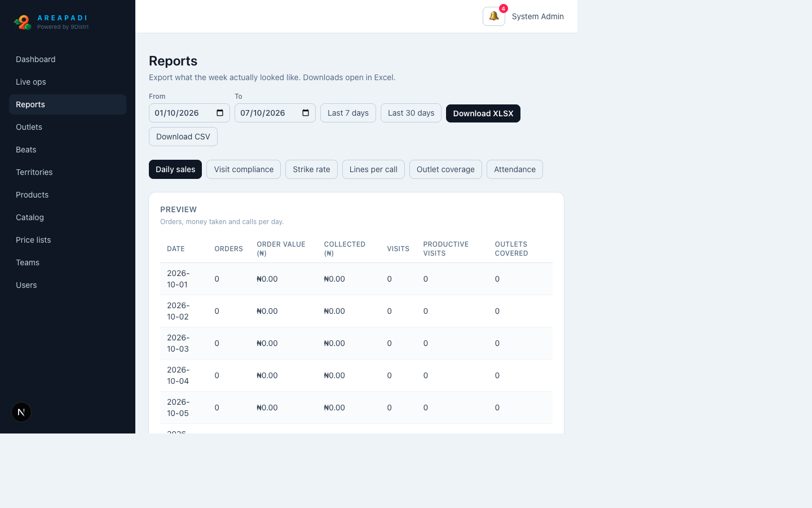Click the Next.js dev tools badge
The width and height of the screenshot is (812, 508).
point(21,412)
